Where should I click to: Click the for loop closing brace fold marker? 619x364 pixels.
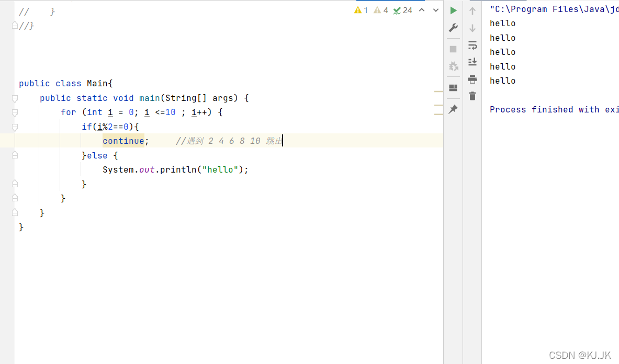(15, 198)
